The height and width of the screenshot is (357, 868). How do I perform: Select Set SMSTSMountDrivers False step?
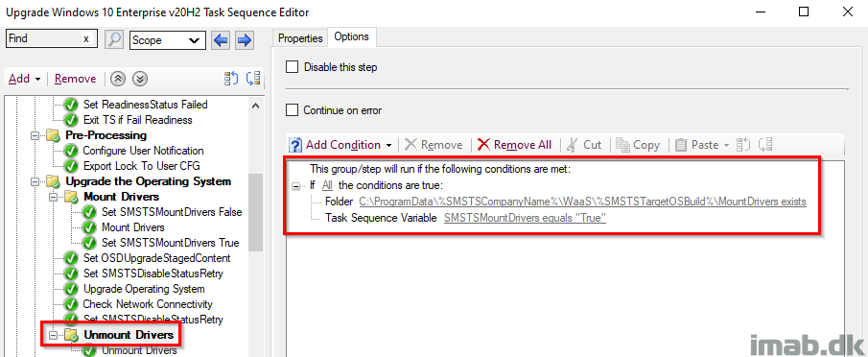[172, 212]
